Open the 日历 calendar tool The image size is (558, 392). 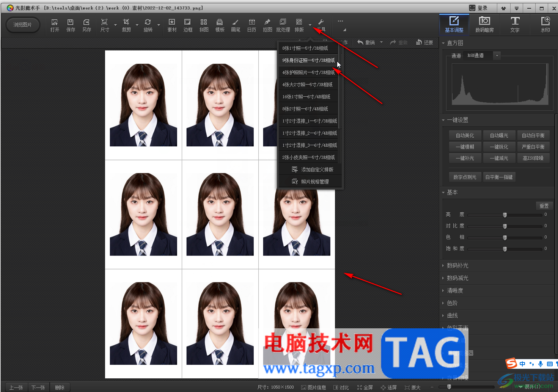tap(251, 25)
